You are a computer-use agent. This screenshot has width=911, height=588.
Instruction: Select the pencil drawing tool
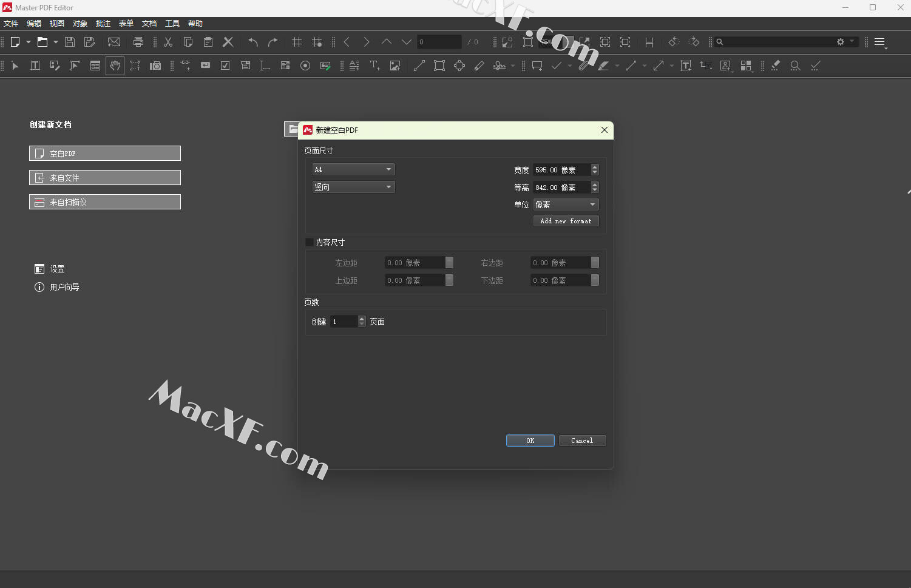point(479,66)
